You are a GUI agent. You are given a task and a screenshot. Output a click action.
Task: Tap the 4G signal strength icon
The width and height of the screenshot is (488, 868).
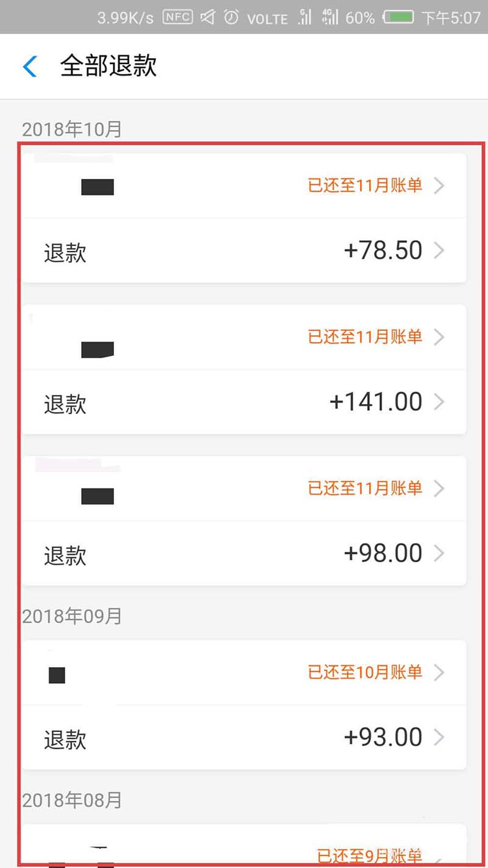[x=329, y=17]
